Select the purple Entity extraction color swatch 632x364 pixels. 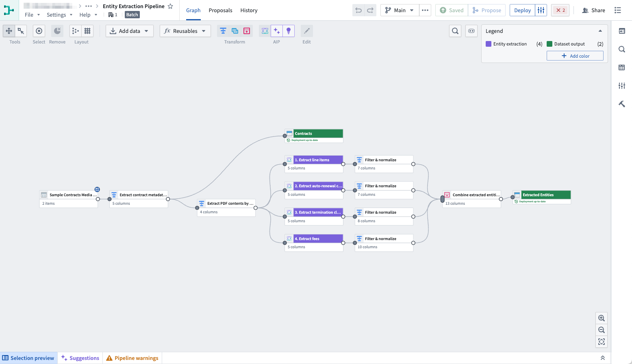(x=488, y=43)
